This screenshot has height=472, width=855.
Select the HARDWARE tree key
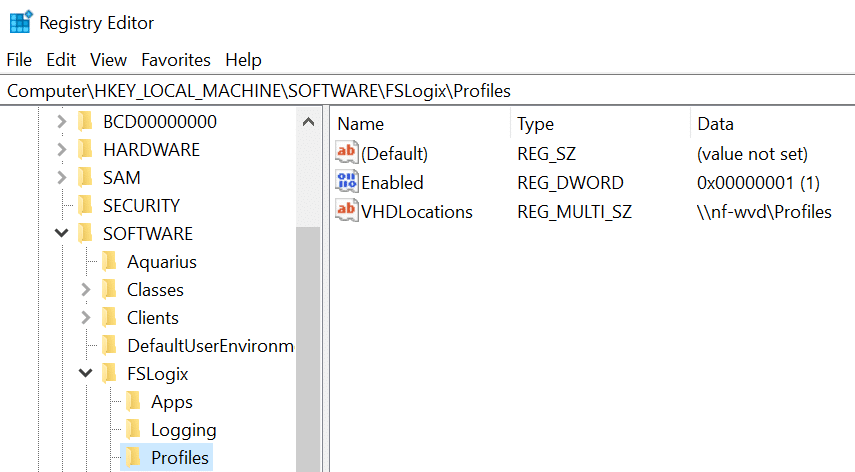pyautogui.click(x=151, y=149)
